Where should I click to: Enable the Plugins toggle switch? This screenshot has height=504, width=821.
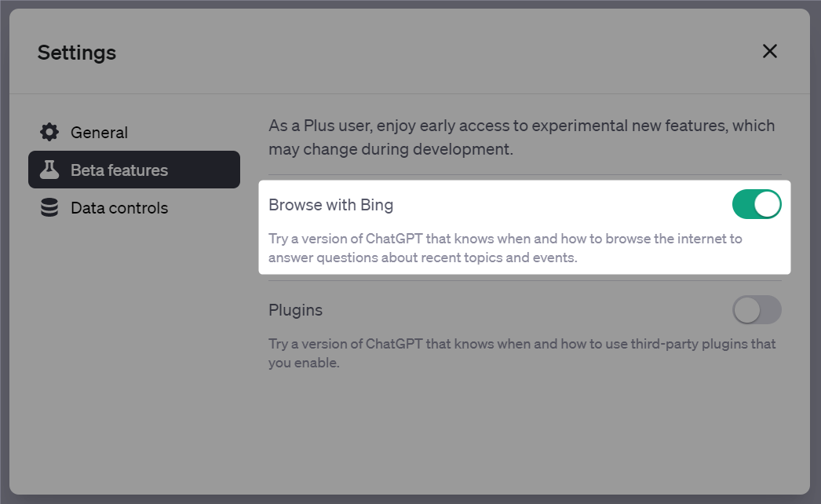757,309
